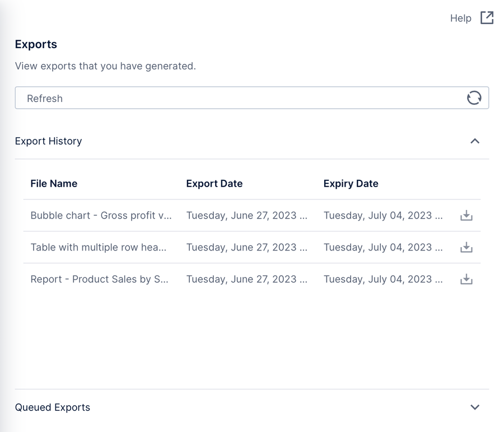
Task: Sort by File Name column header
Action: 54,184
